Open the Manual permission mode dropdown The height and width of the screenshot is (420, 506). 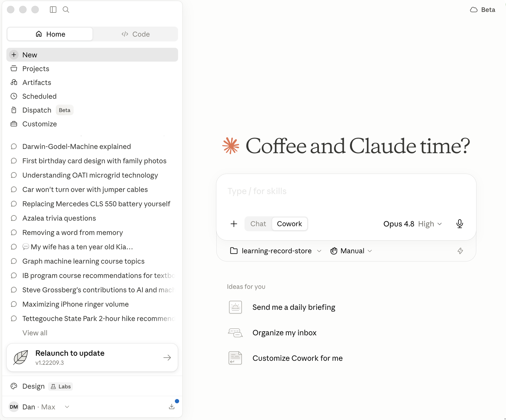[351, 251]
